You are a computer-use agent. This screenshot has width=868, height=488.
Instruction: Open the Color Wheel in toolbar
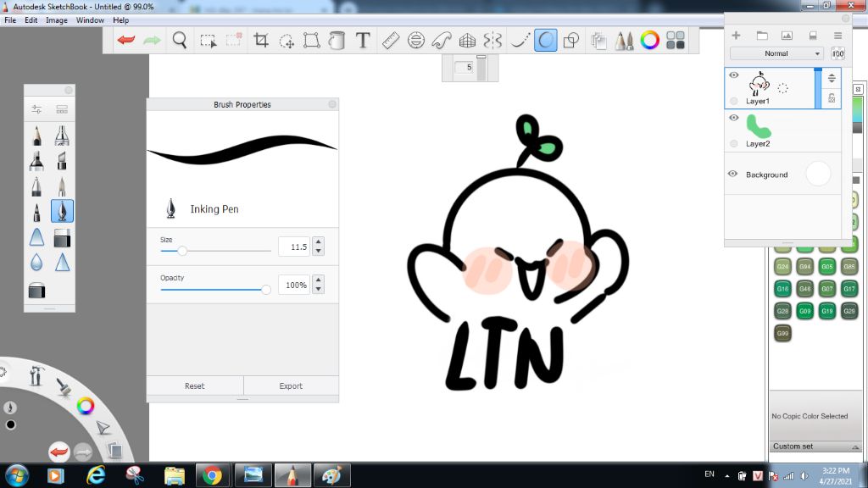[x=650, y=41]
